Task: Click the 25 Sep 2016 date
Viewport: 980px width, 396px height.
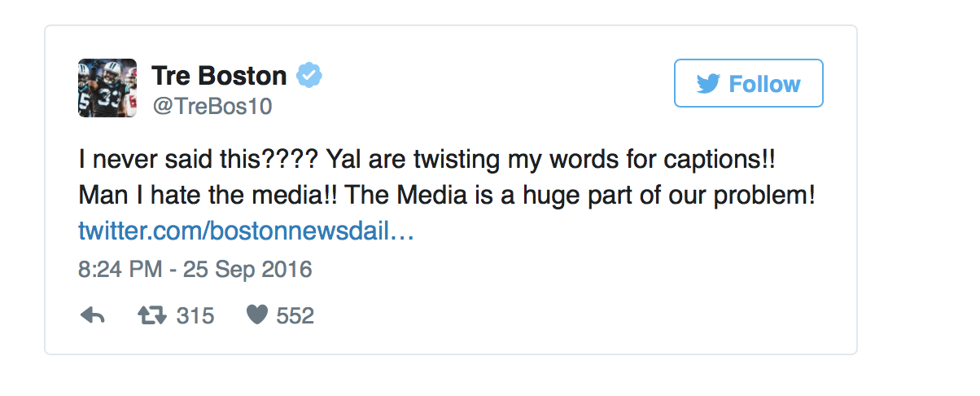Action: (247, 270)
